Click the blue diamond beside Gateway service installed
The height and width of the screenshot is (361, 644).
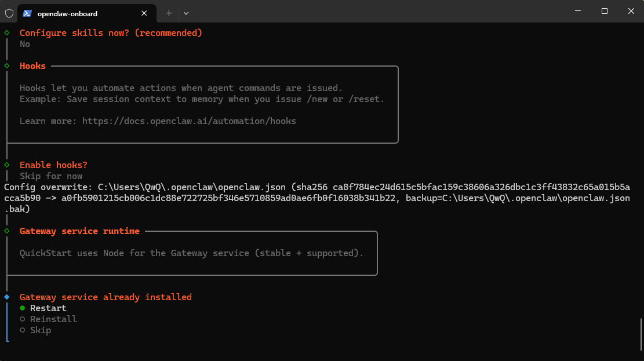(x=7, y=297)
